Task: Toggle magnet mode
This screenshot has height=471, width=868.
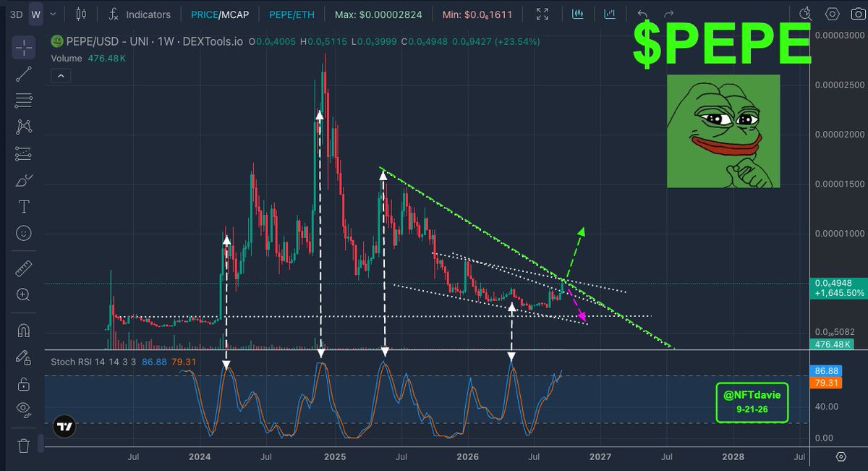Action: (24, 331)
